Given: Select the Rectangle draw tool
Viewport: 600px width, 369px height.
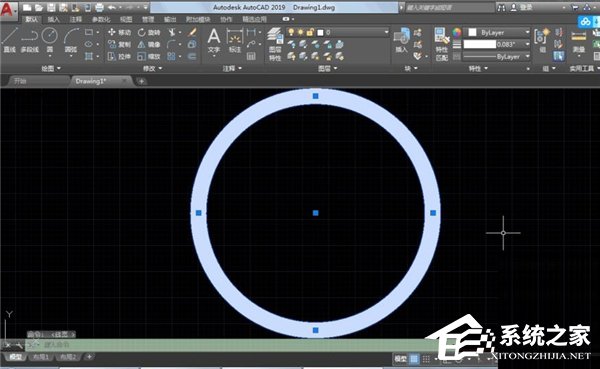Looking at the screenshot, I should [x=89, y=32].
